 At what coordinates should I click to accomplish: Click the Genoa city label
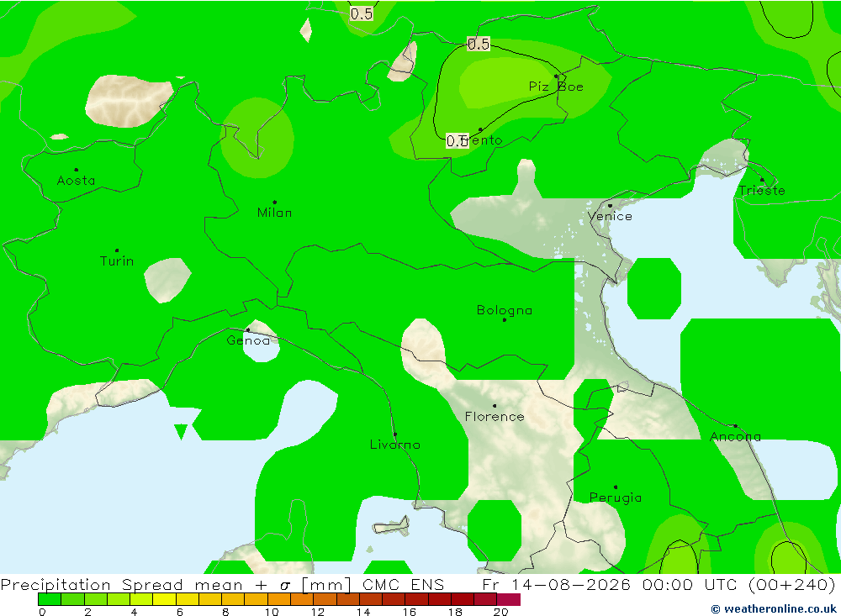coord(248,340)
